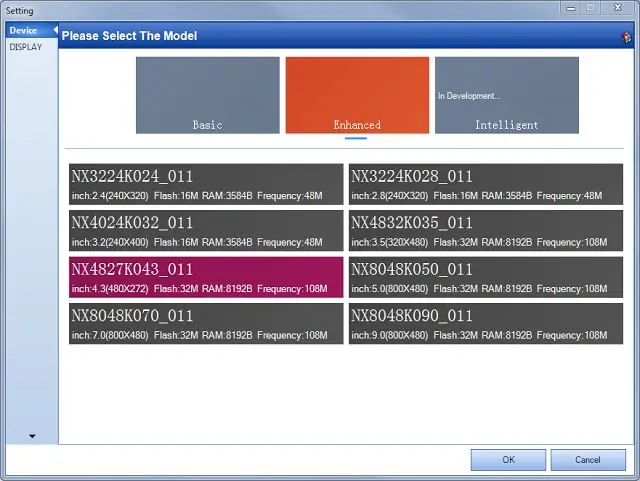Screen dimensions: 640x481
Task: Choose model NX4024K032_011
Action: tap(206, 231)
